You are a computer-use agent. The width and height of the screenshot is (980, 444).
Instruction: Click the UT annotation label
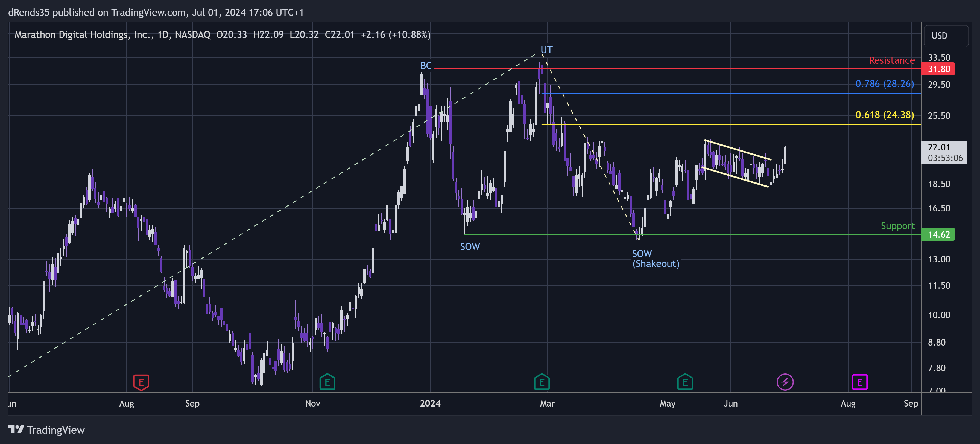coord(546,50)
